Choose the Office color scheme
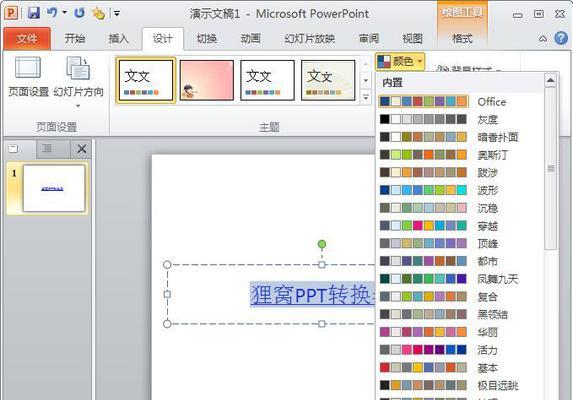 click(x=460, y=102)
